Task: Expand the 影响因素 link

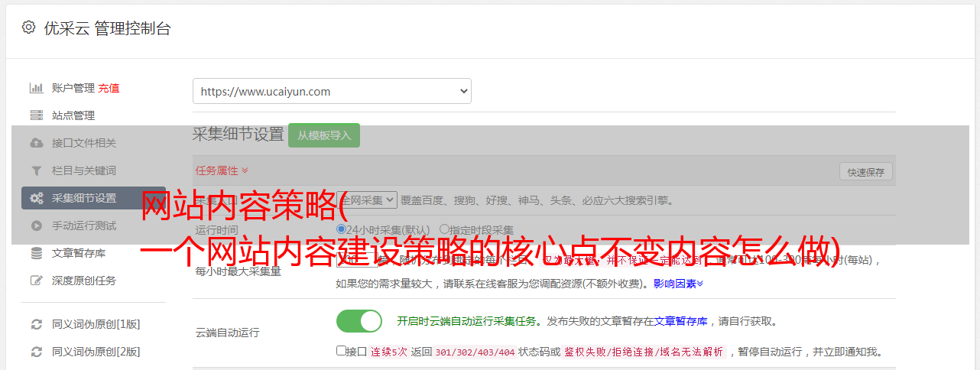Action: tap(678, 284)
